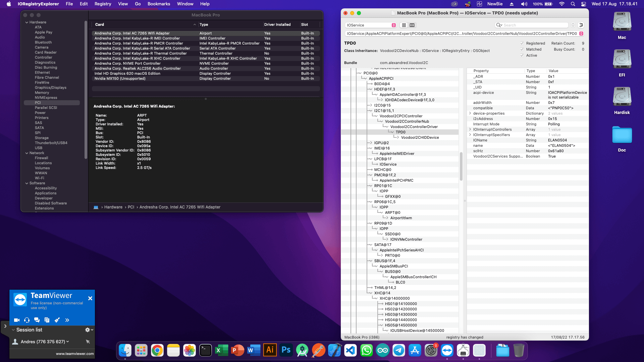Open Telegram from the Dock
Viewport: 644px width, 362px height.
point(399,351)
